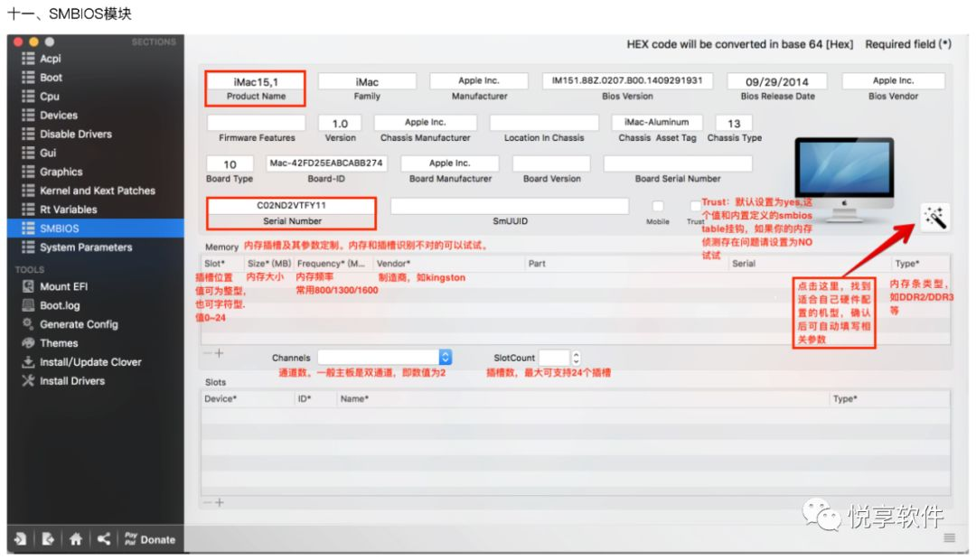976x560 pixels.
Task: Click the import configuration icon in bottom bar
Action: [21, 539]
